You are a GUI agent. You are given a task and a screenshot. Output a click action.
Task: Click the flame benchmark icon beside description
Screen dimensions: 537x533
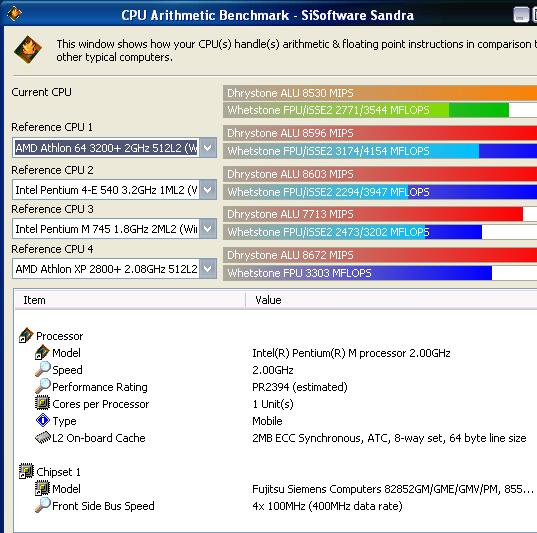[28, 50]
